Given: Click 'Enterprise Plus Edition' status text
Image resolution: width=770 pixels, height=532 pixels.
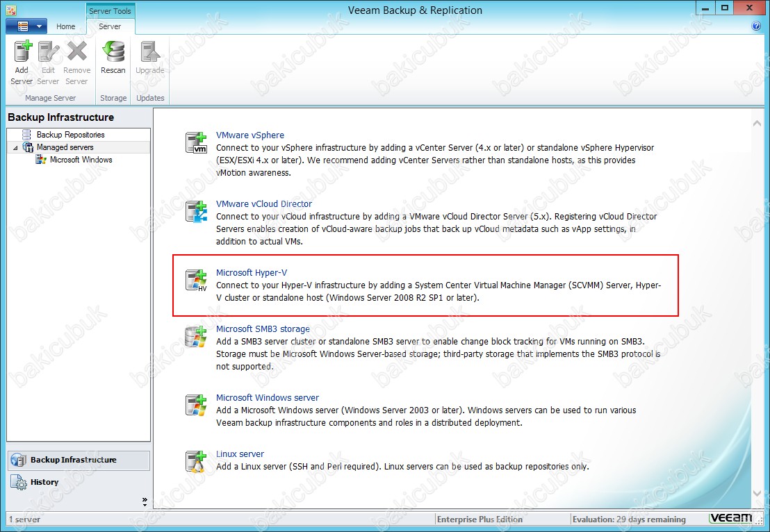Looking at the screenshot, I should pyautogui.click(x=480, y=519).
